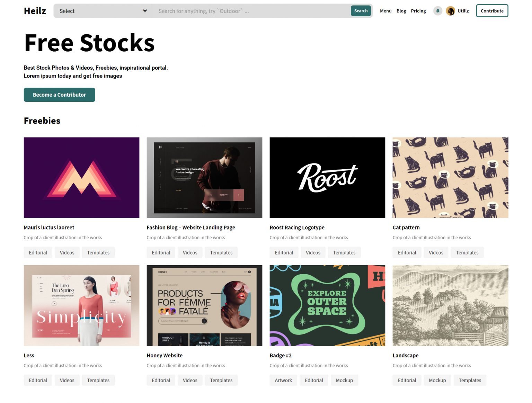
Task: Click the Heilz logo
Action: tap(35, 11)
